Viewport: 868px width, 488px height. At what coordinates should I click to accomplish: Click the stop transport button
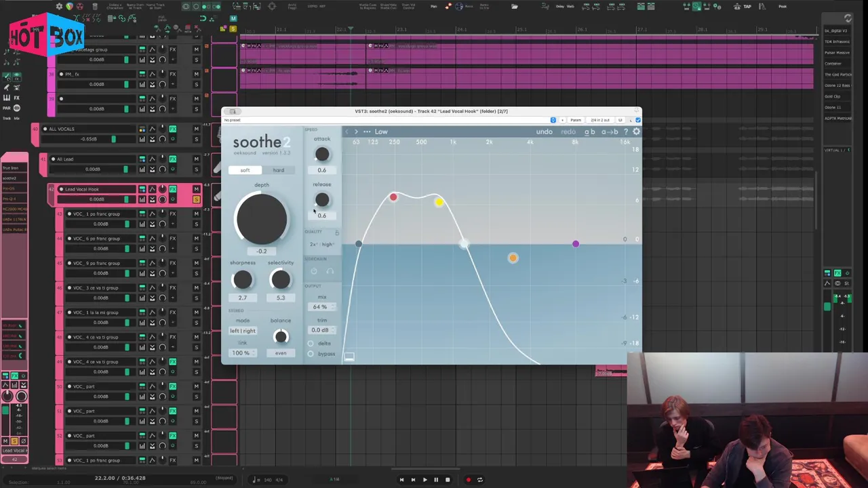(x=448, y=480)
